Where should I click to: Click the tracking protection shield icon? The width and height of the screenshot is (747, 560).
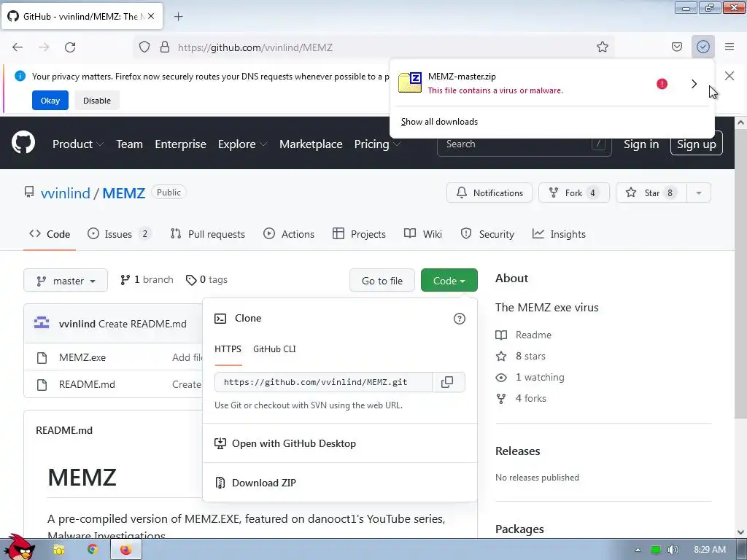click(144, 47)
